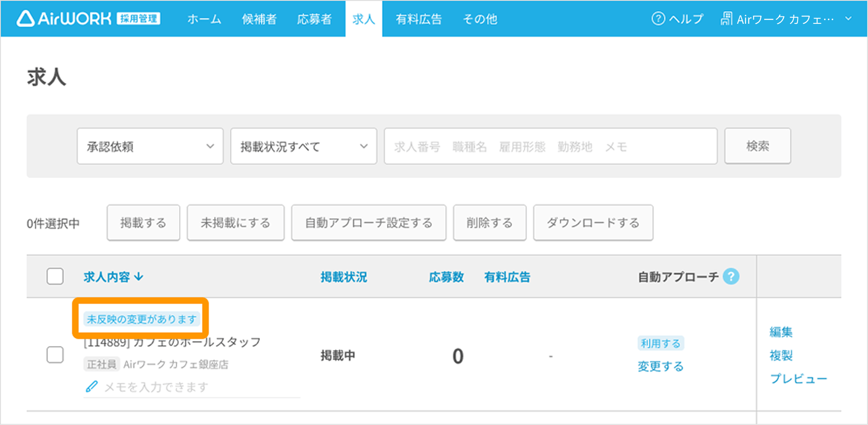Sort by 有料広告 column header
Image resolution: width=868 pixels, height=425 pixels.
[x=507, y=277]
